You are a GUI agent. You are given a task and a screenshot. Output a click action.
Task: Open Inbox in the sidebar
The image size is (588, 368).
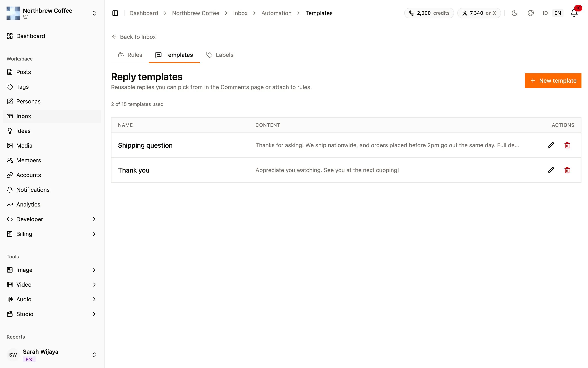(52, 116)
